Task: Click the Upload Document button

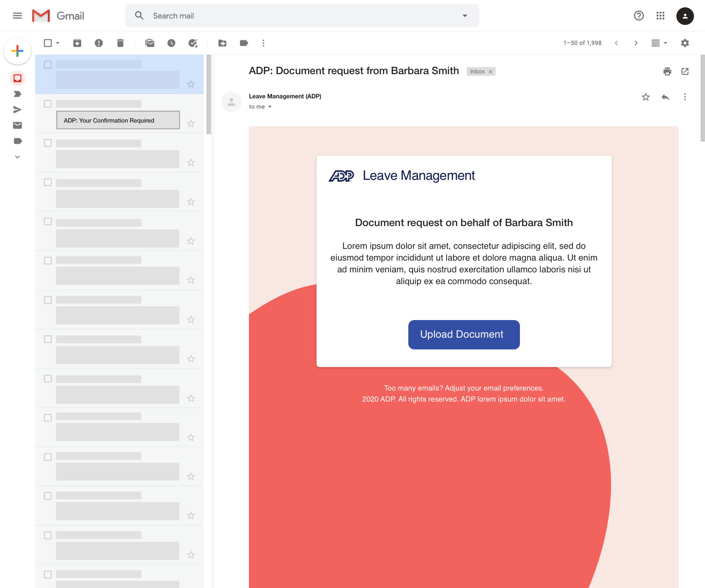Action: (x=464, y=334)
